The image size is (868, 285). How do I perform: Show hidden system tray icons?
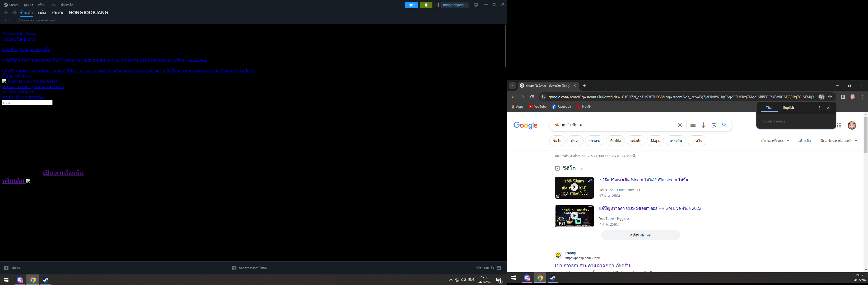(x=451, y=280)
